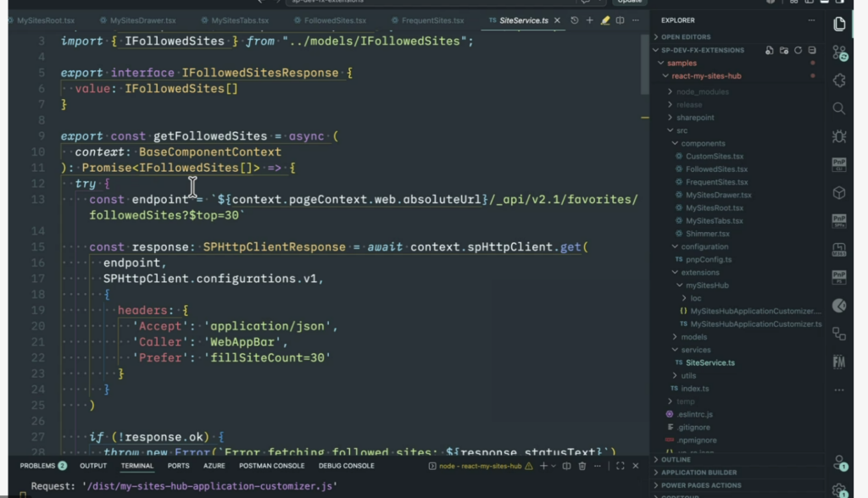Open index.ts in explorer
The image size is (868, 498).
pyautogui.click(x=695, y=389)
